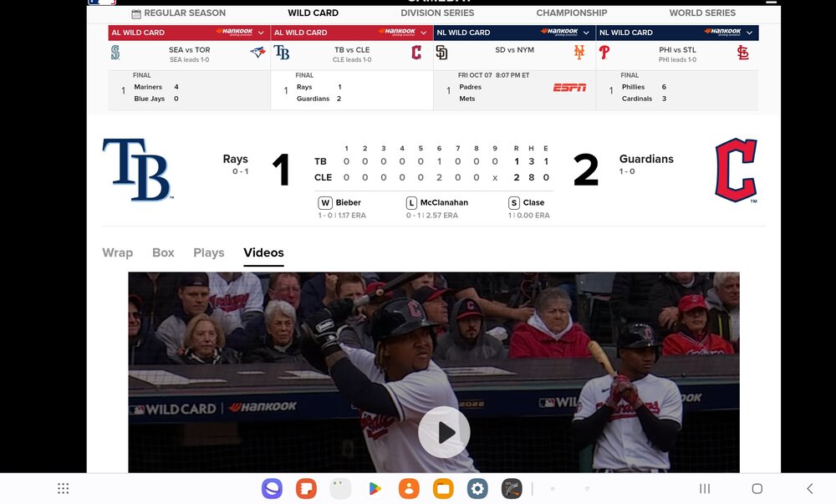Open the app drawer grid icon

point(63,489)
